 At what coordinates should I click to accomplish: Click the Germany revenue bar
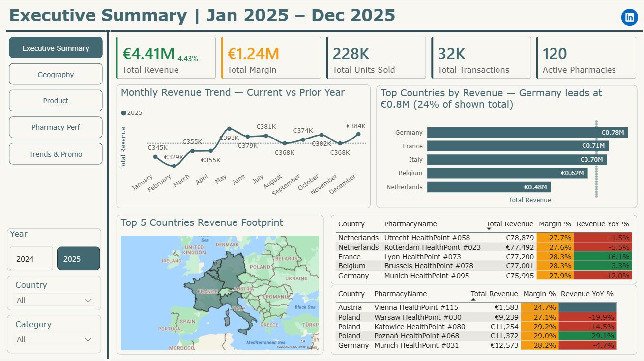click(527, 132)
